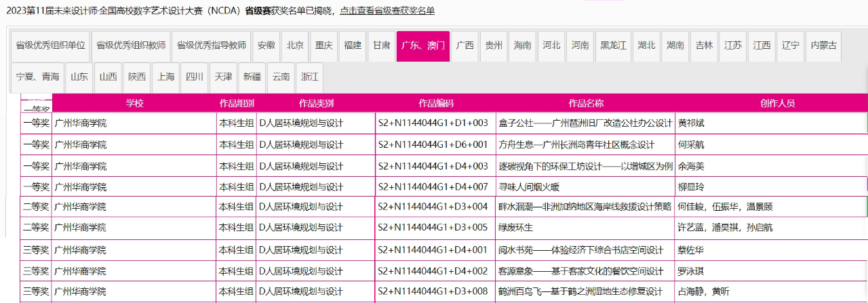This screenshot has width=868, height=303.
Task: Click the 学校 column header
Action: pyautogui.click(x=134, y=104)
